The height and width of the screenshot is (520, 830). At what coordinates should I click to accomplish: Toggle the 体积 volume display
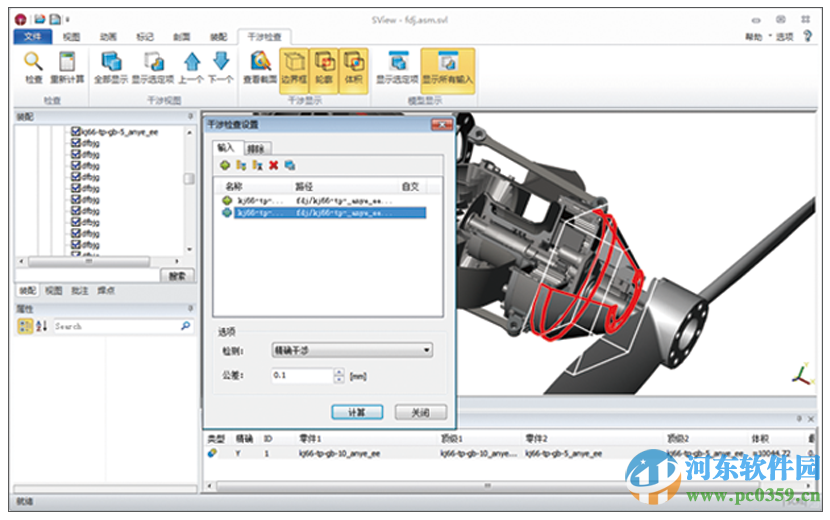(x=354, y=70)
